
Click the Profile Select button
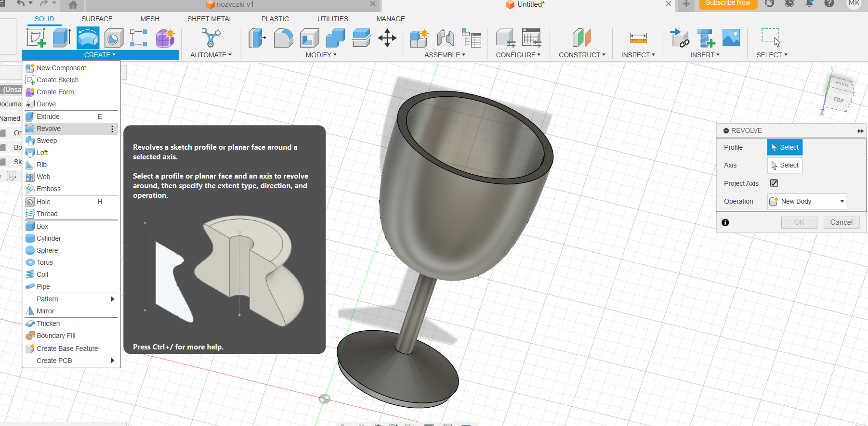click(x=785, y=147)
